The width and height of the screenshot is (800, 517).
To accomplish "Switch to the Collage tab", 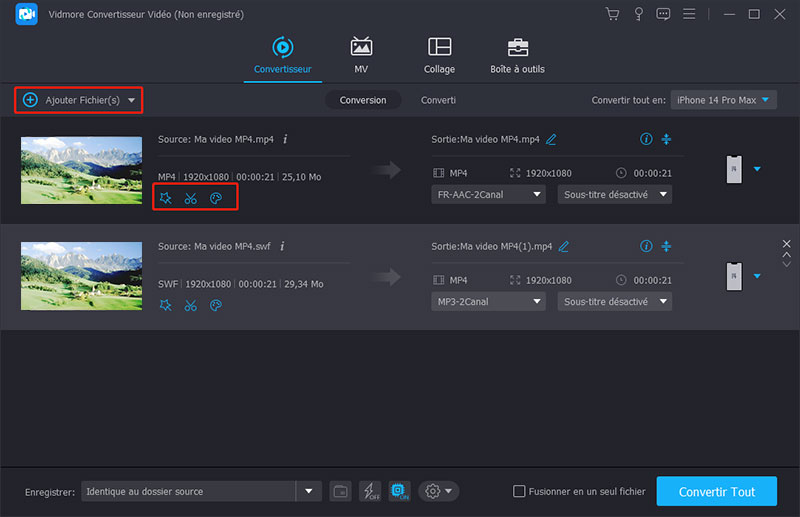I will (x=439, y=55).
